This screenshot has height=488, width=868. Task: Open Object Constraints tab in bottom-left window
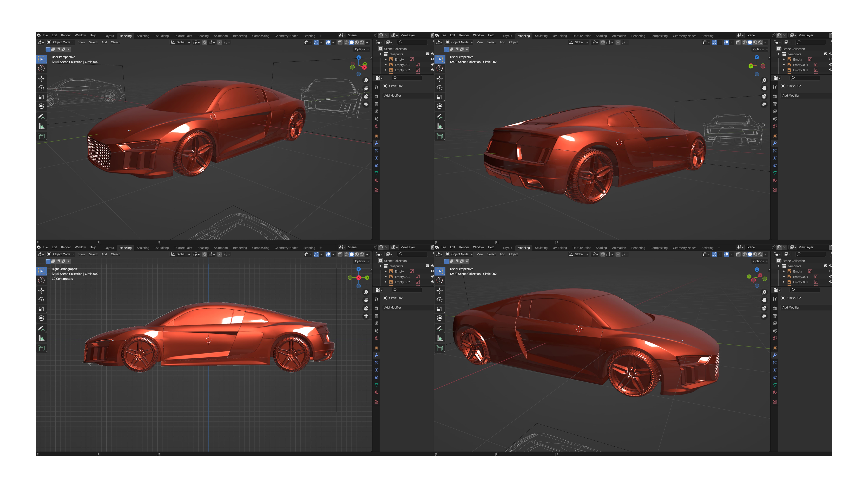tap(376, 377)
